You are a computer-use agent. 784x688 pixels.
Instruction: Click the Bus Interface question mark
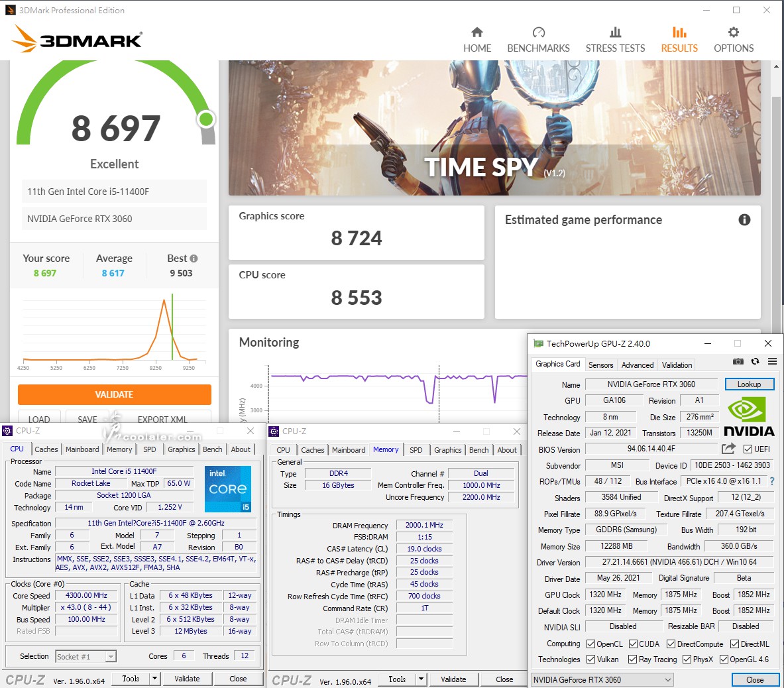coord(772,481)
